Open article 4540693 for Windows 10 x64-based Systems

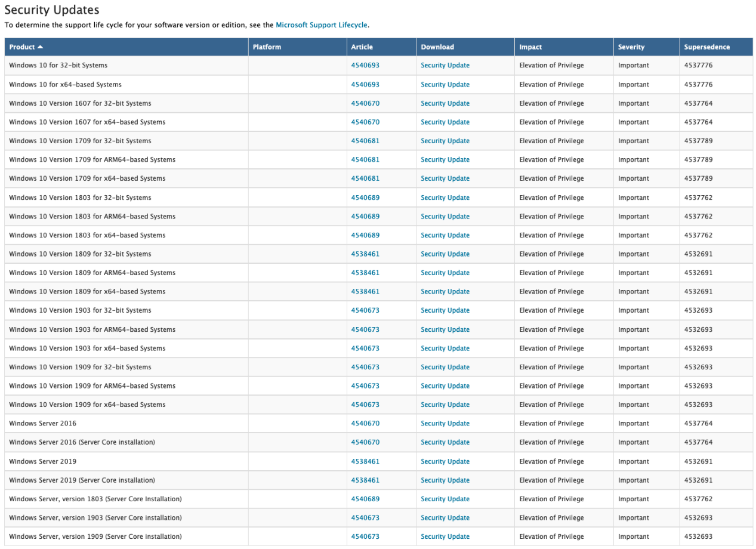[365, 85]
